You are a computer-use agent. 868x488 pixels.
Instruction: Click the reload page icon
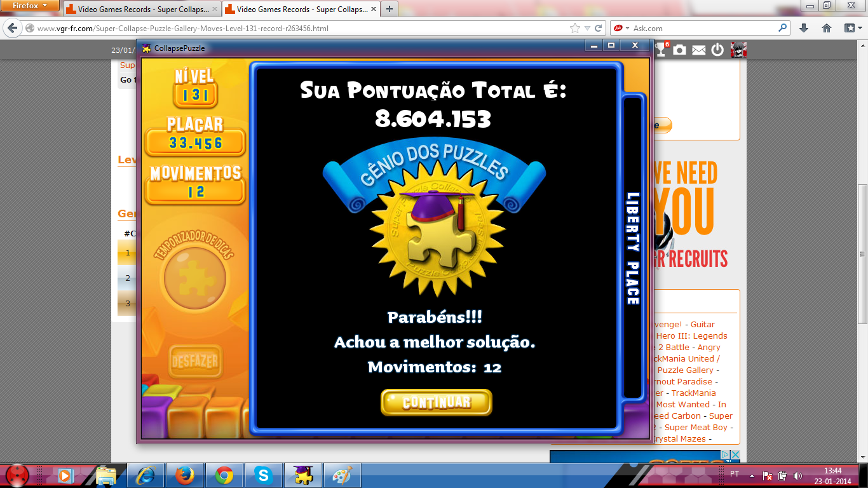tap(599, 28)
